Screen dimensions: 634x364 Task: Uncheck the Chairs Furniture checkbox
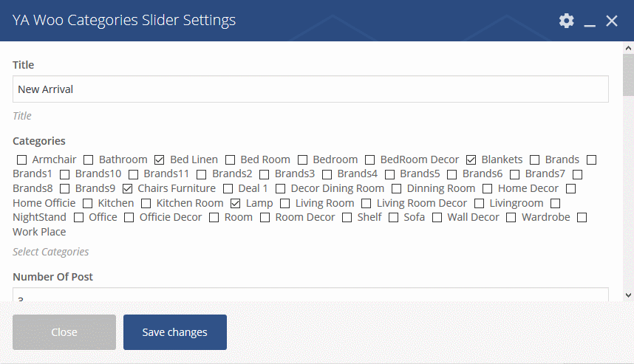pos(127,189)
